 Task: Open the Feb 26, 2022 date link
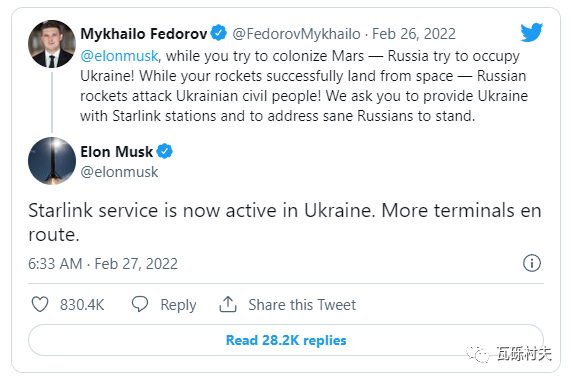414,34
